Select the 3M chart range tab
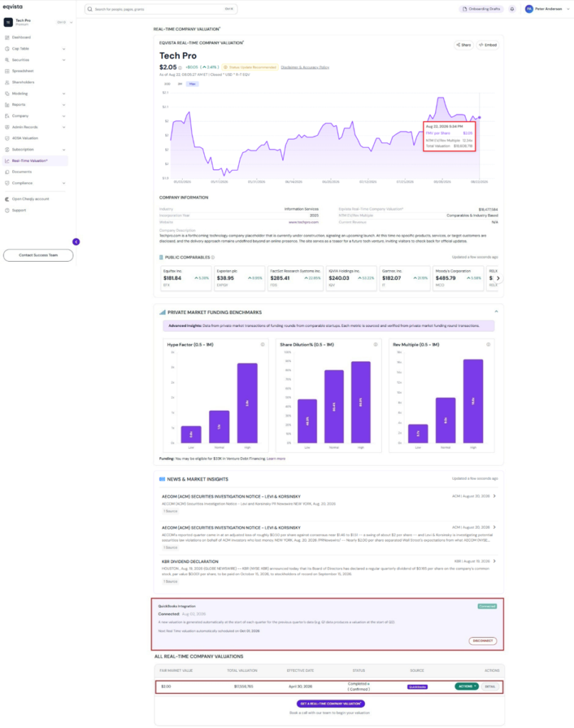 (x=180, y=84)
